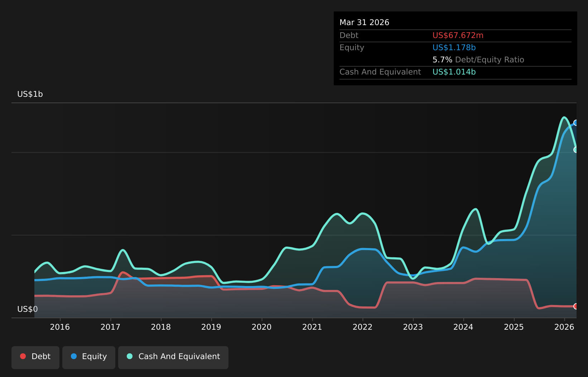Click the US$1.014b cash value
The image size is (588, 377).
click(454, 72)
